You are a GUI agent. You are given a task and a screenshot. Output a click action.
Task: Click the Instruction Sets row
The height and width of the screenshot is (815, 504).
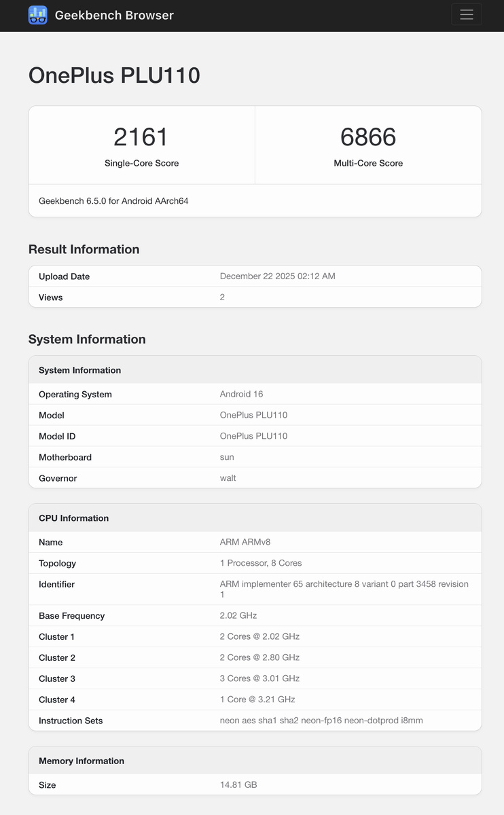click(255, 720)
